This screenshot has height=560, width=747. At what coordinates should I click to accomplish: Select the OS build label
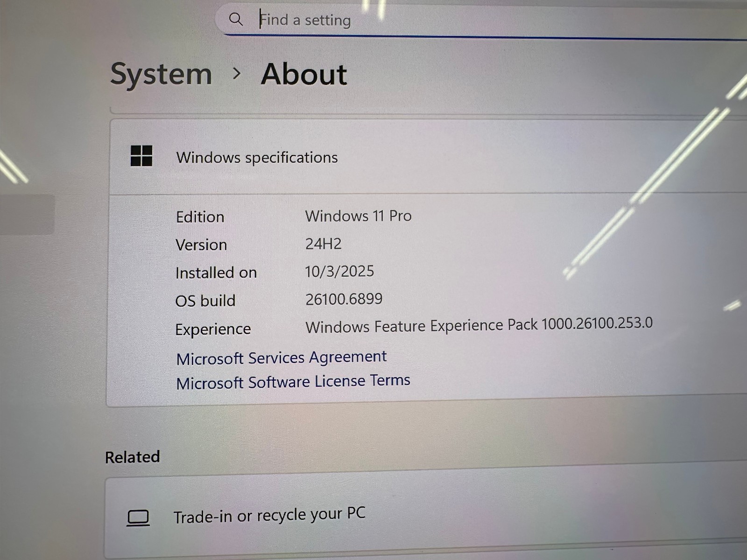tap(205, 301)
